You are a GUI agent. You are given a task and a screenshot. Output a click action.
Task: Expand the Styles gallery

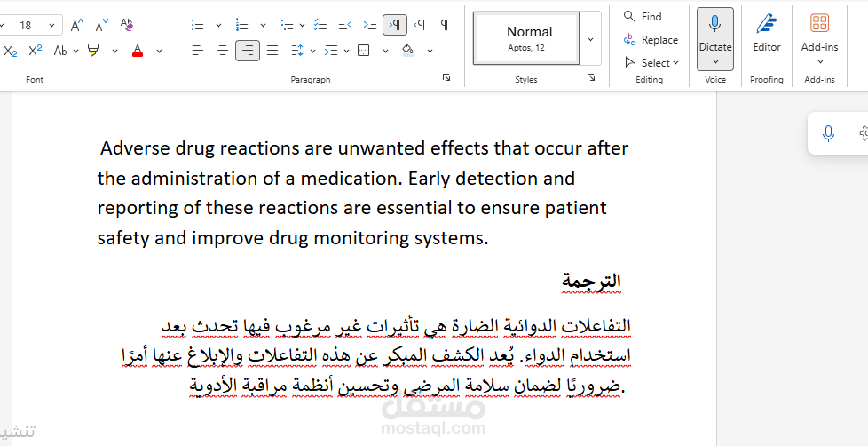(591, 39)
